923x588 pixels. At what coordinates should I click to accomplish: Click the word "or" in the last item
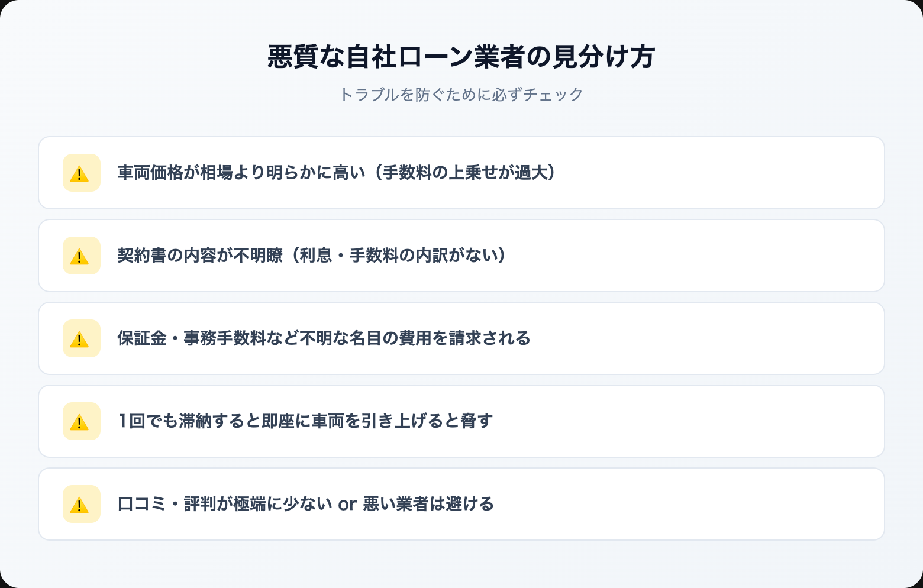point(347,505)
